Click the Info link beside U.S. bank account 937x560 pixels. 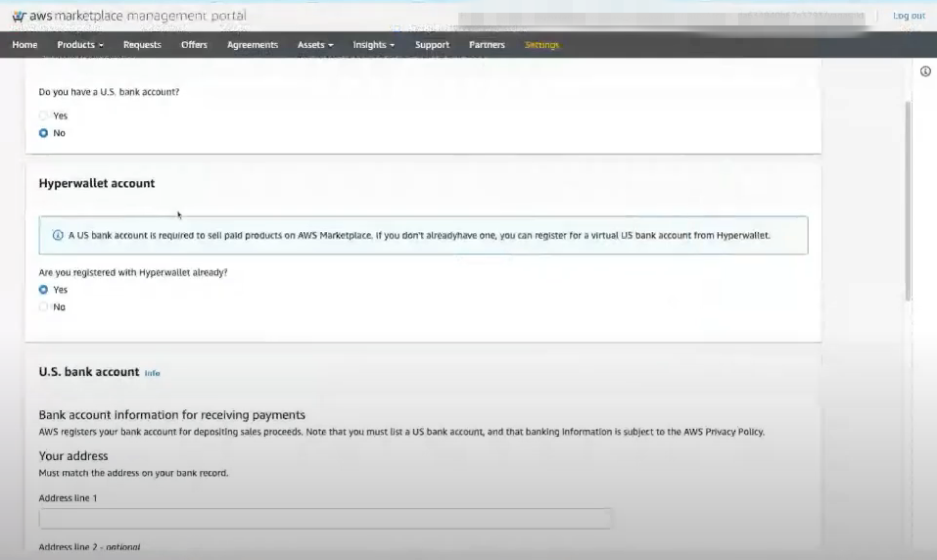pyautogui.click(x=153, y=373)
